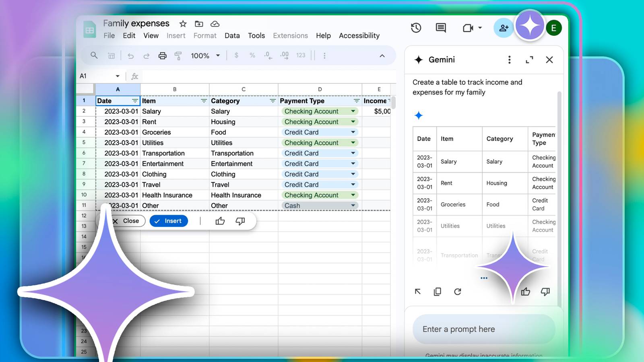
Task: Undo the last action
Action: tap(130, 56)
